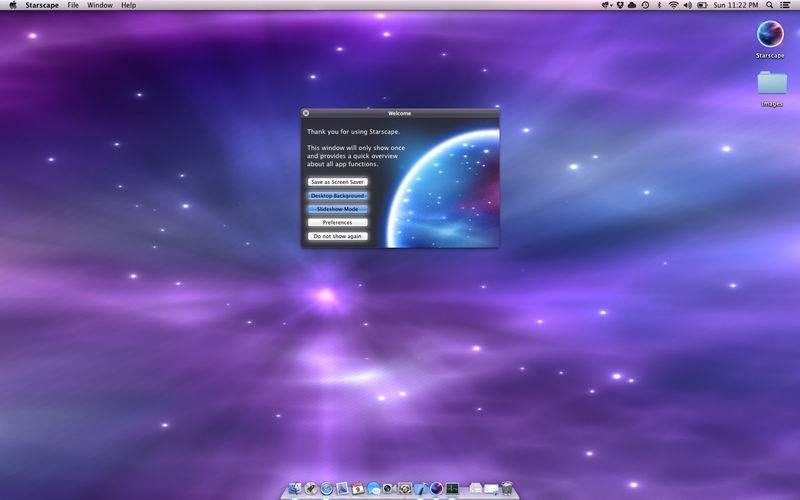Image resolution: width=800 pixels, height=500 pixels.
Task: Open the Time Machine menu bar icon
Action: 645,5
